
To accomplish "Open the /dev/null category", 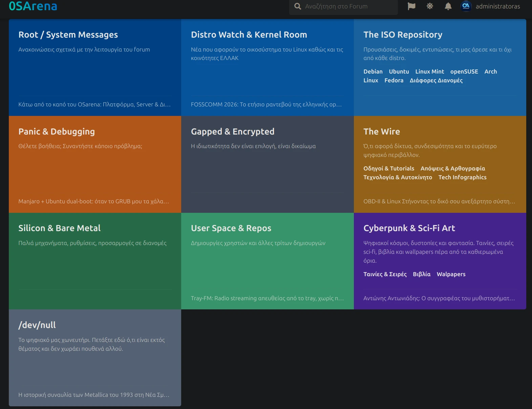I will click(37, 325).
